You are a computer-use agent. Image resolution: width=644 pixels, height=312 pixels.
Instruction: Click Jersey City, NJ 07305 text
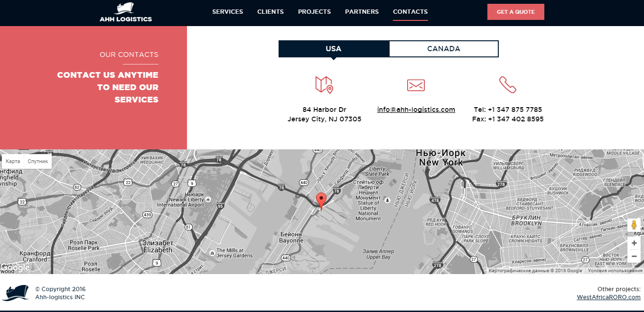[x=324, y=119]
